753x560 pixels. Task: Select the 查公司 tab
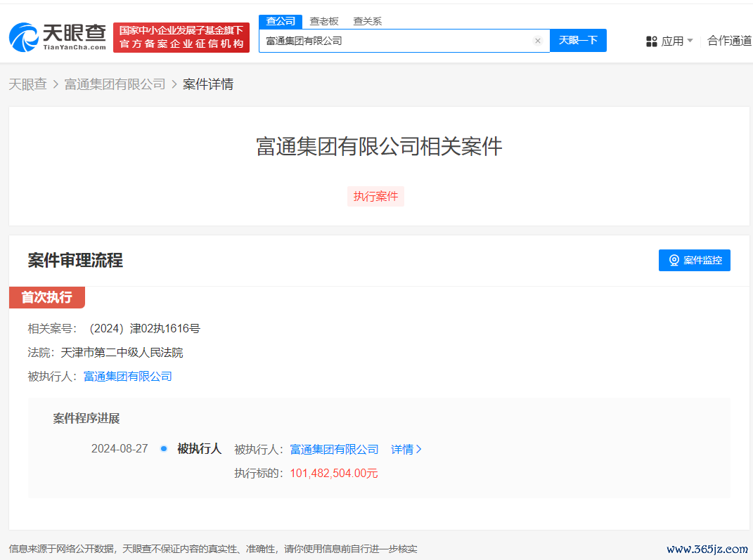281,21
